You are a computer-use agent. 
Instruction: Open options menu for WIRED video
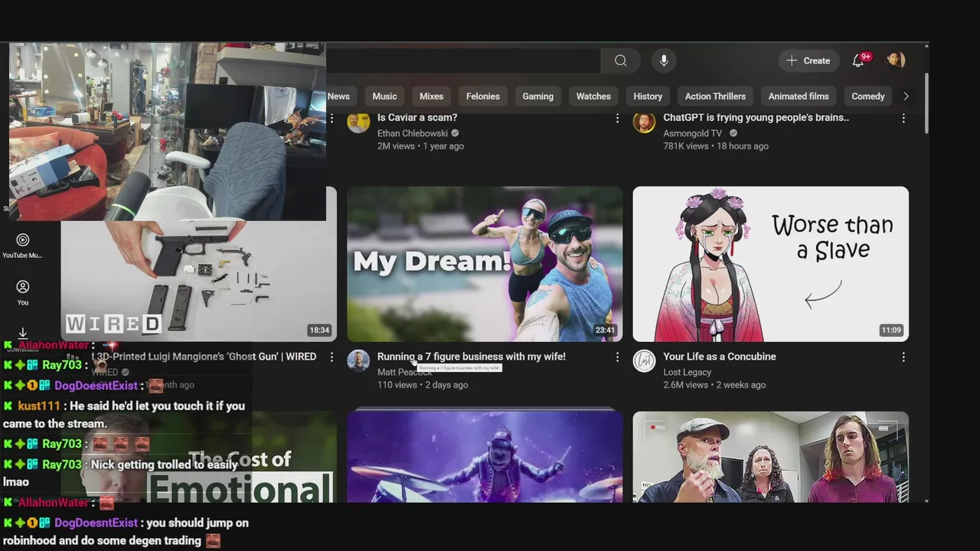332,357
